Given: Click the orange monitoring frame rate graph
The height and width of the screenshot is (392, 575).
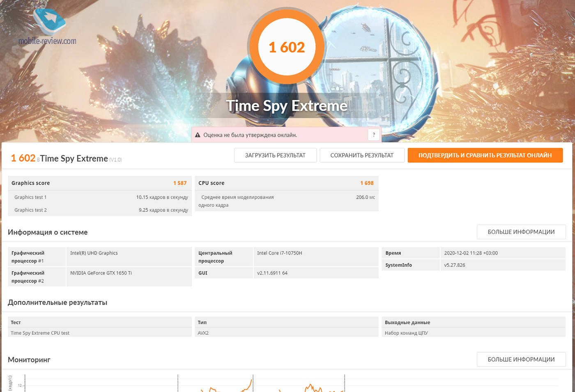Looking at the screenshot, I should point(310,387).
